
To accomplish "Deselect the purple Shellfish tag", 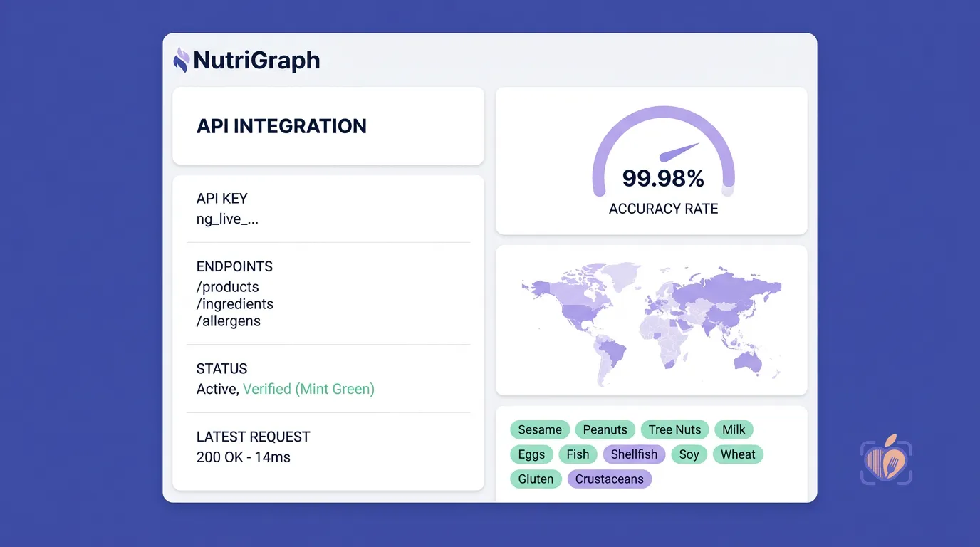I will [634, 454].
